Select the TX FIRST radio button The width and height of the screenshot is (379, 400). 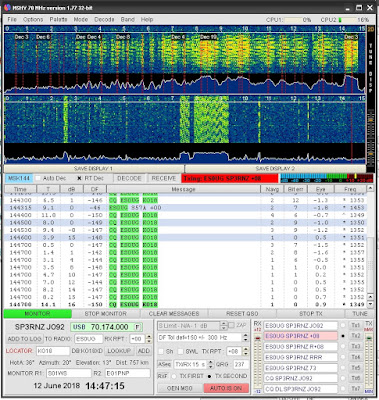[x=174, y=376]
